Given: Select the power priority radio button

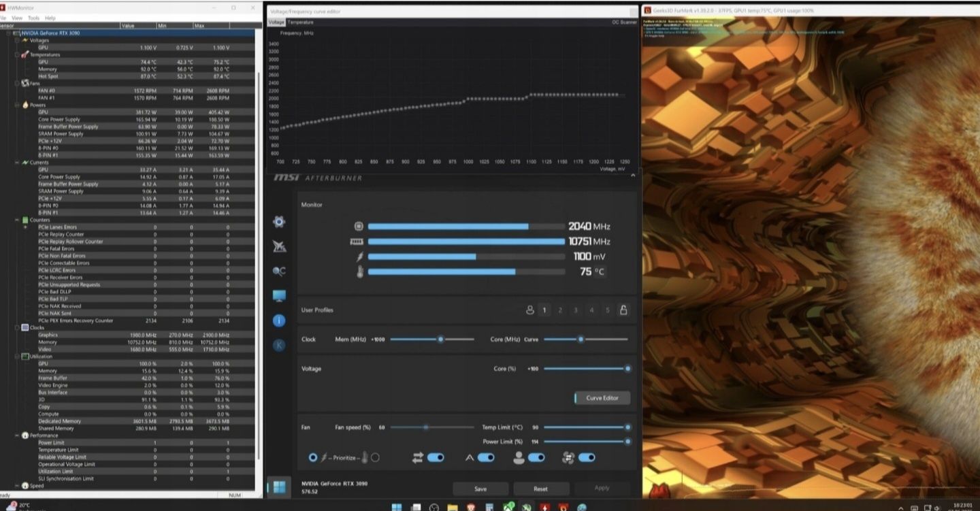Looking at the screenshot, I should point(313,458).
